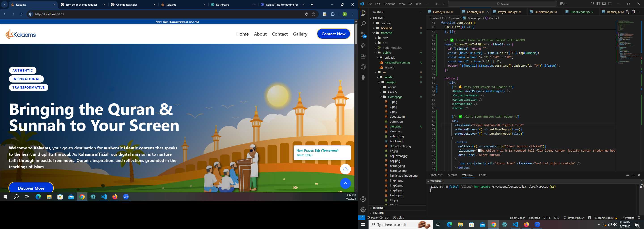The height and width of the screenshot is (229, 644).
Task: Click the Gallery link in site navigation
Action: pos(300,34)
